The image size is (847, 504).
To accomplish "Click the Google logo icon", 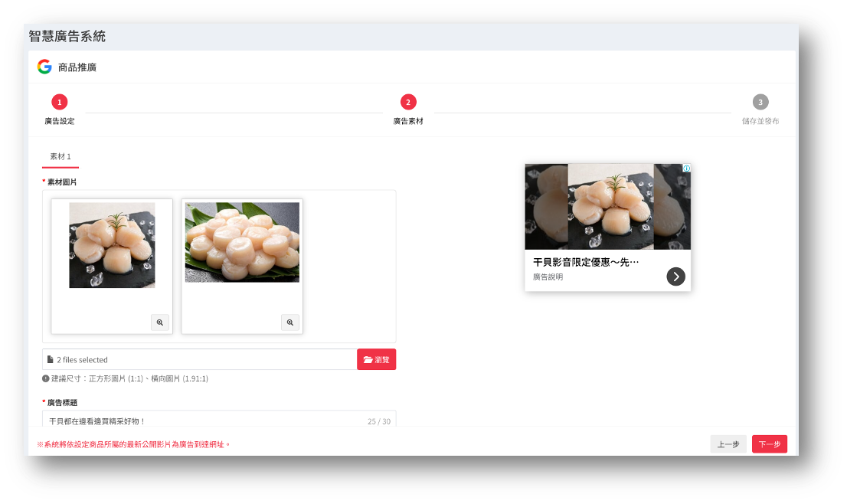I will pos(44,67).
